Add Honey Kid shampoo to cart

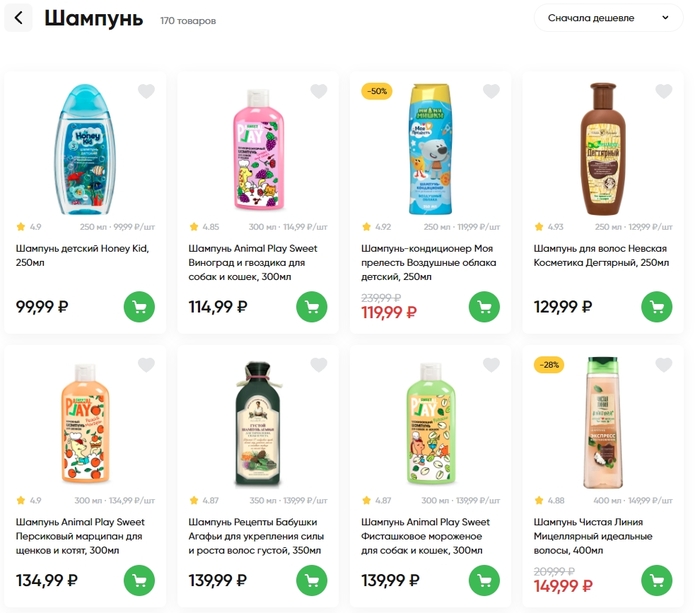click(139, 306)
